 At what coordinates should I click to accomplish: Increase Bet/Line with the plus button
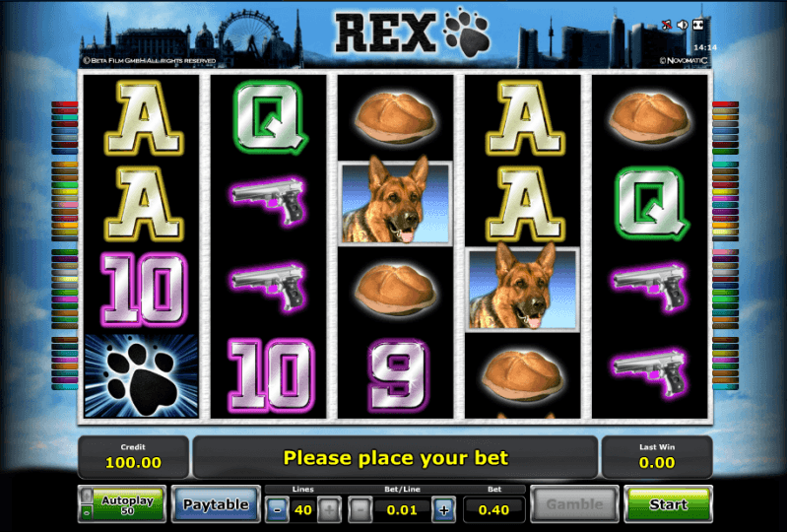pos(443,510)
